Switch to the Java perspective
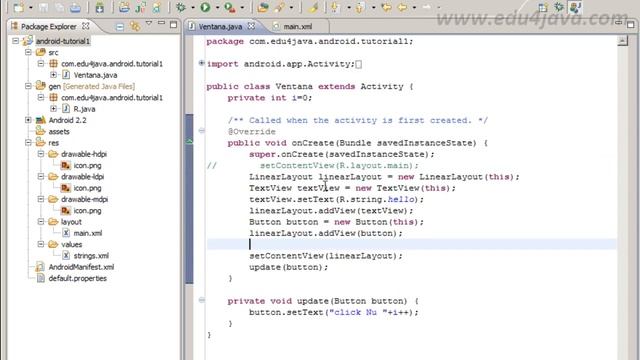This screenshot has height=360, width=640. tap(576, 7)
